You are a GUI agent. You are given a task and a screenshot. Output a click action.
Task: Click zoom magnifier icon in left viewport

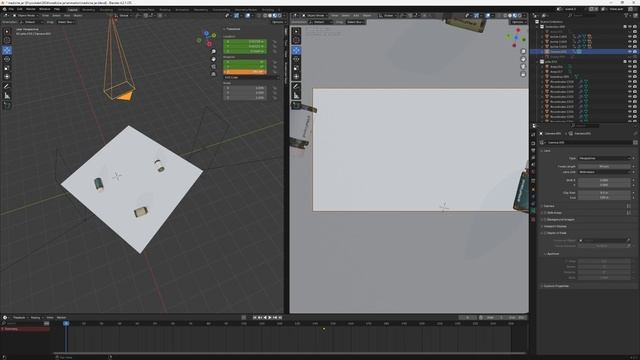[x=213, y=52]
